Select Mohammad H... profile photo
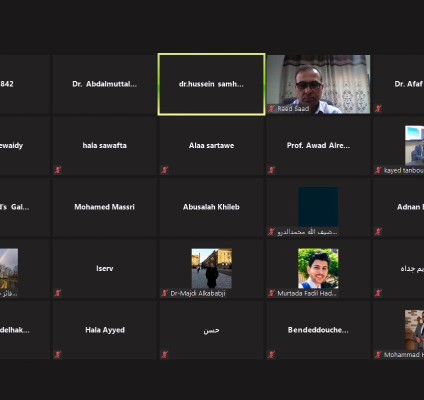This screenshot has height=400, width=424. click(414, 330)
